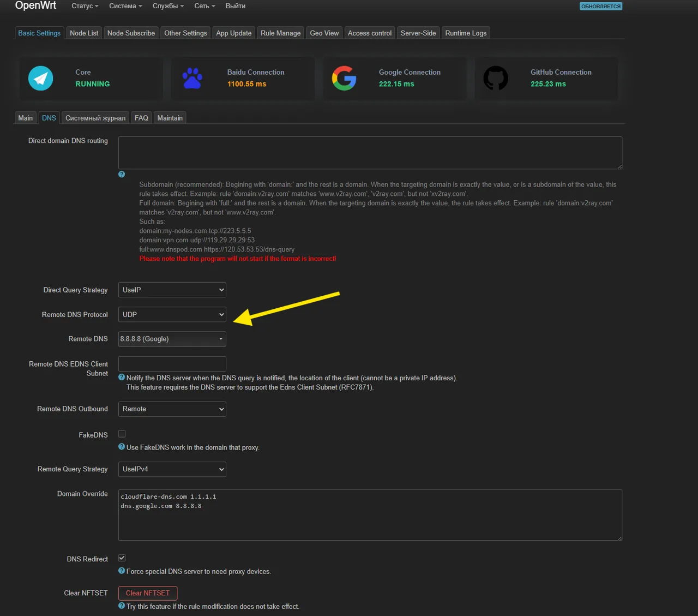Enable the FakeDNS checkbox
698x616 pixels.
click(122, 434)
